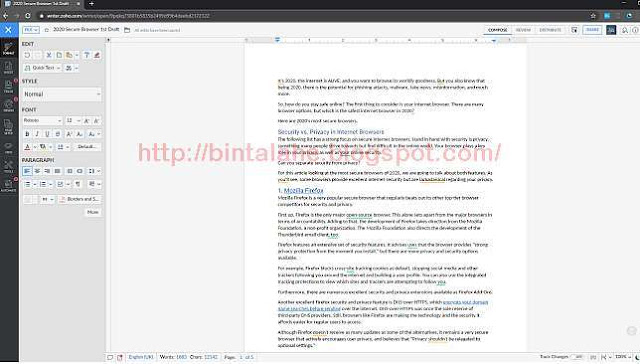Select the Format Painter icon
Viewport: 640px width, 364px height.
coord(87,55)
